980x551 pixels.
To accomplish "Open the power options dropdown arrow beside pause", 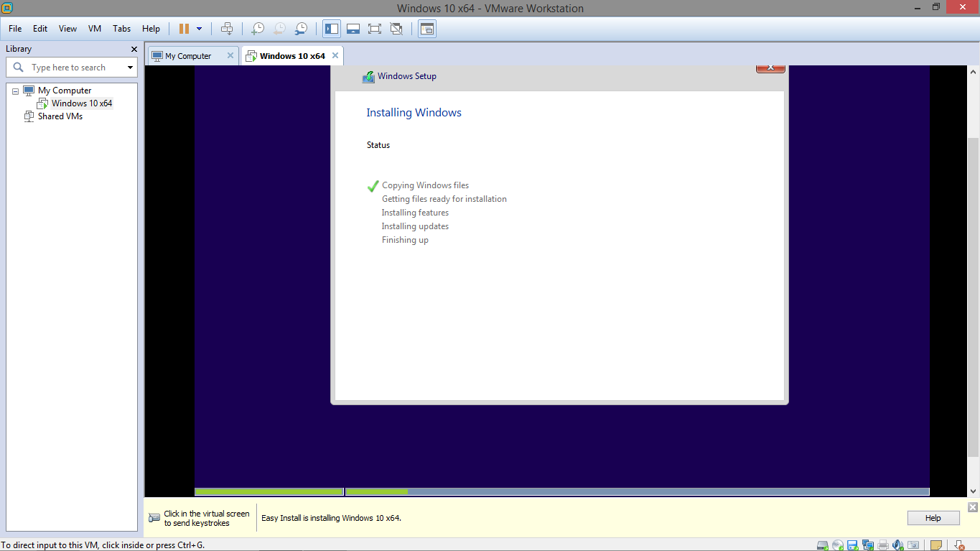I will click(200, 29).
